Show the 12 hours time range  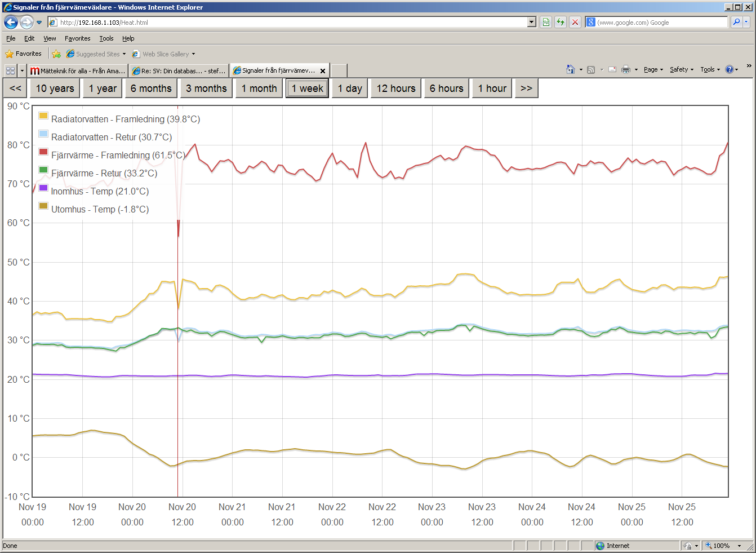[x=395, y=89]
